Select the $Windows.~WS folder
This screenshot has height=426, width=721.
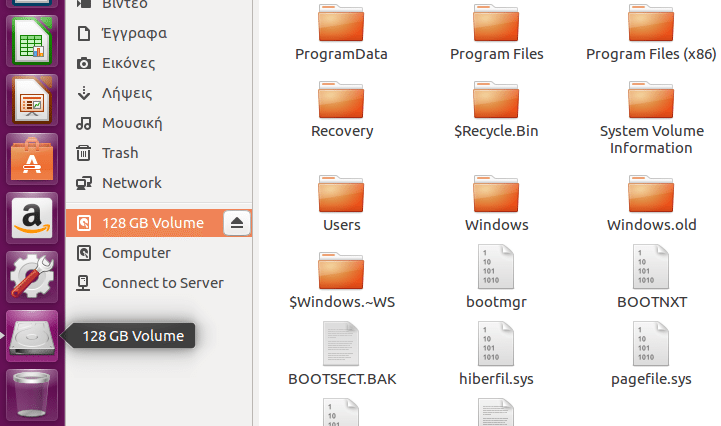pos(341,281)
